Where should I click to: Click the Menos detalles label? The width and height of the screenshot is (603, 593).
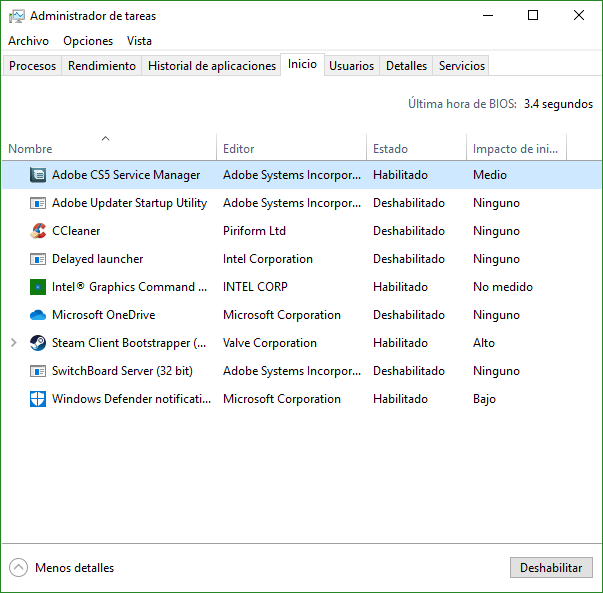tap(75, 568)
